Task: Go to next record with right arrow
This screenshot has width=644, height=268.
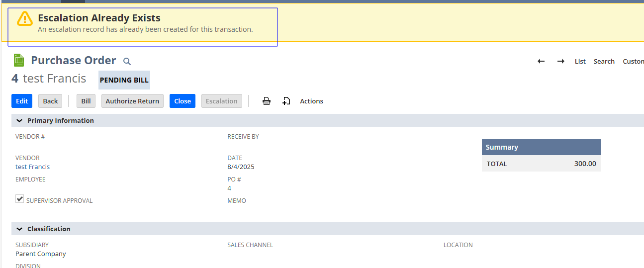Action: 560,61
